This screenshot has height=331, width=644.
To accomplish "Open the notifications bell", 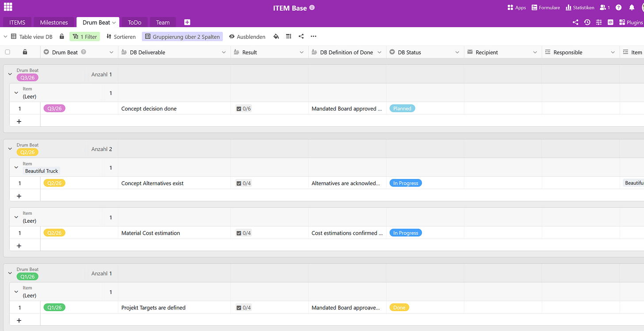I will [x=632, y=8].
